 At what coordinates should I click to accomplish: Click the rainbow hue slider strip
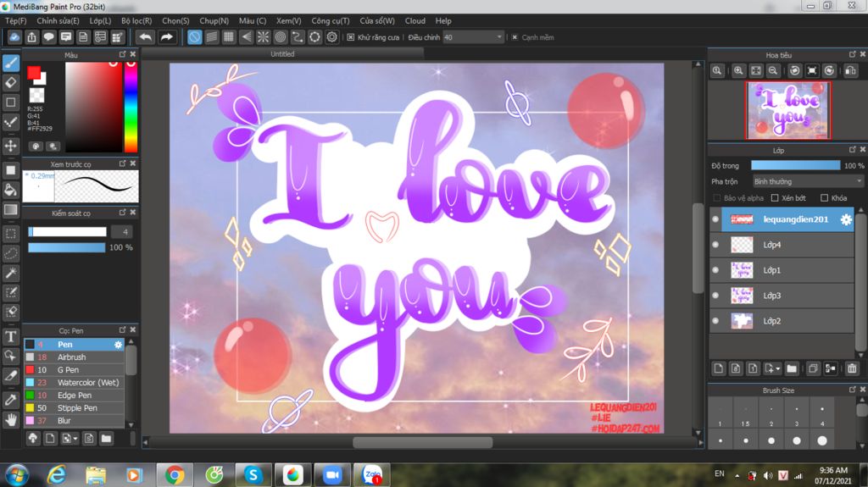pos(131,107)
